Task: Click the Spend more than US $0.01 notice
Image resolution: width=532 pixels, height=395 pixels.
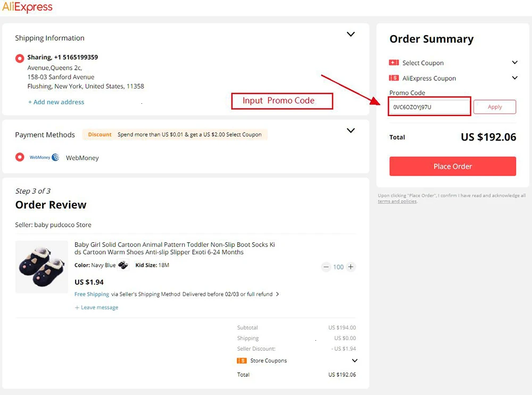Action: [189, 135]
